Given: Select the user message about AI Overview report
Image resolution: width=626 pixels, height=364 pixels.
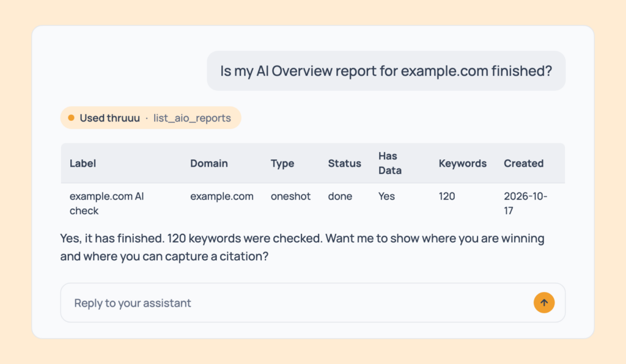Looking at the screenshot, I should tap(386, 71).
